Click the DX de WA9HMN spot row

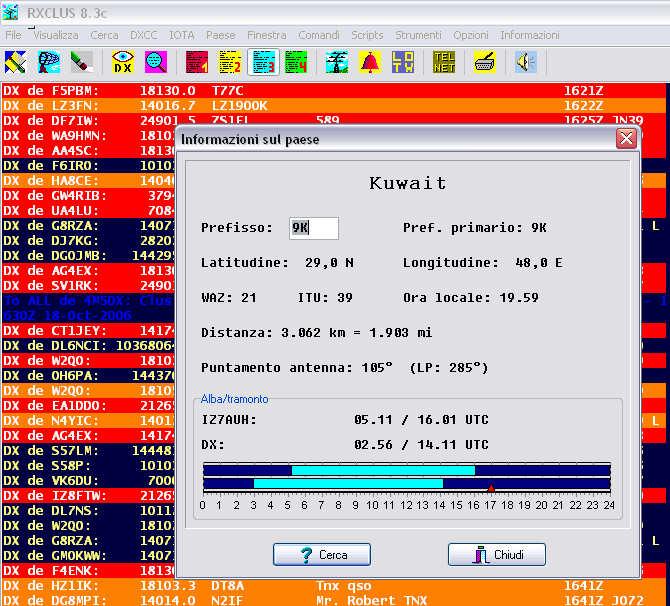[88, 135]
